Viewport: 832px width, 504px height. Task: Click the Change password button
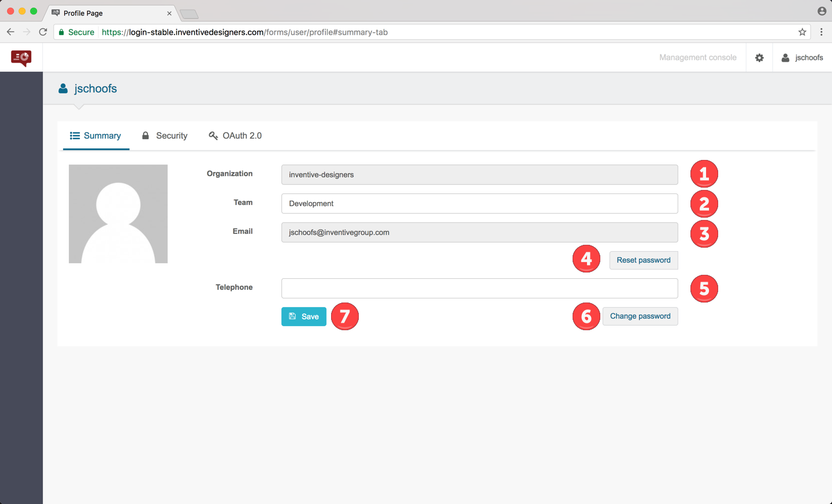[x=640, y=316]
